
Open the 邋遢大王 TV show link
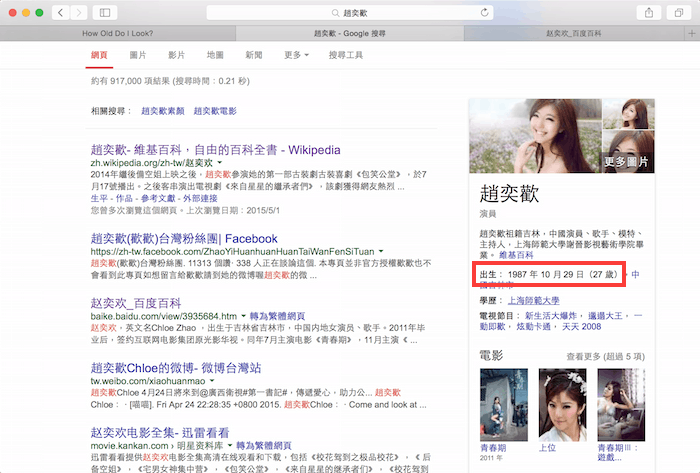pos(605,315)
